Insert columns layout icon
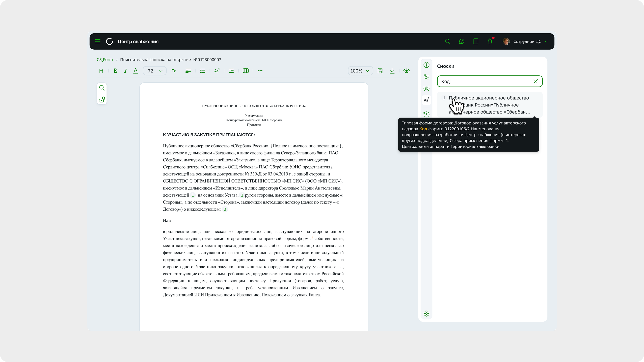644x362 pixels. pos(246,71)
